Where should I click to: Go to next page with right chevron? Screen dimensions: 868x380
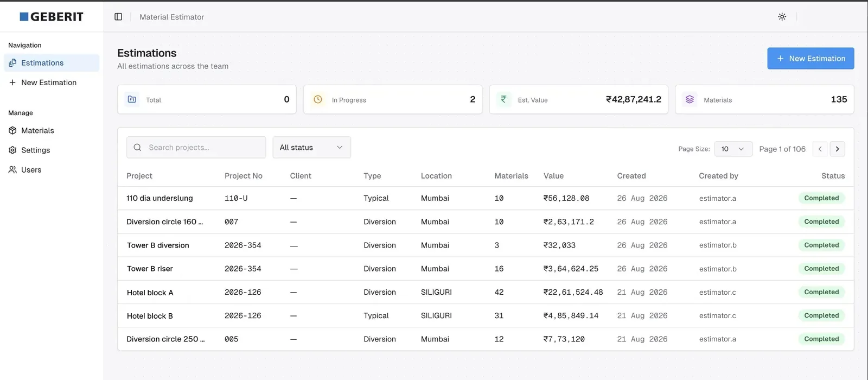(x=837, y=149)
